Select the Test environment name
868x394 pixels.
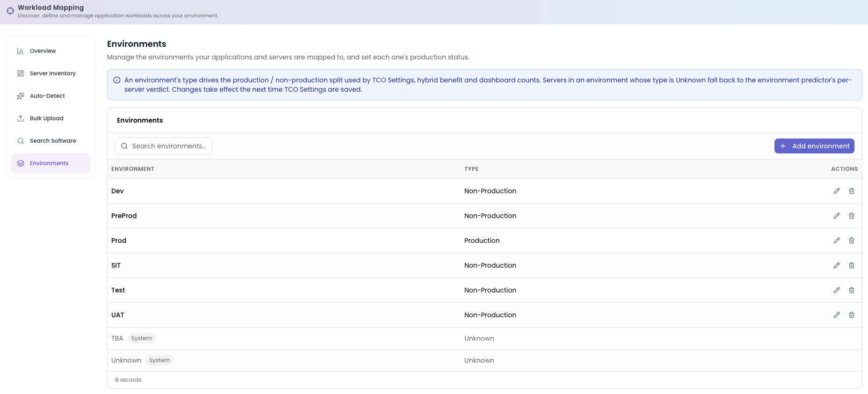point(118,290)
